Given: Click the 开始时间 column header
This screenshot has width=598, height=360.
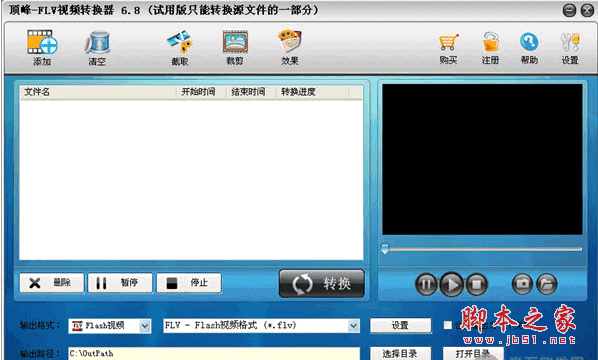Looking at the screenshot, I should 201,92.
